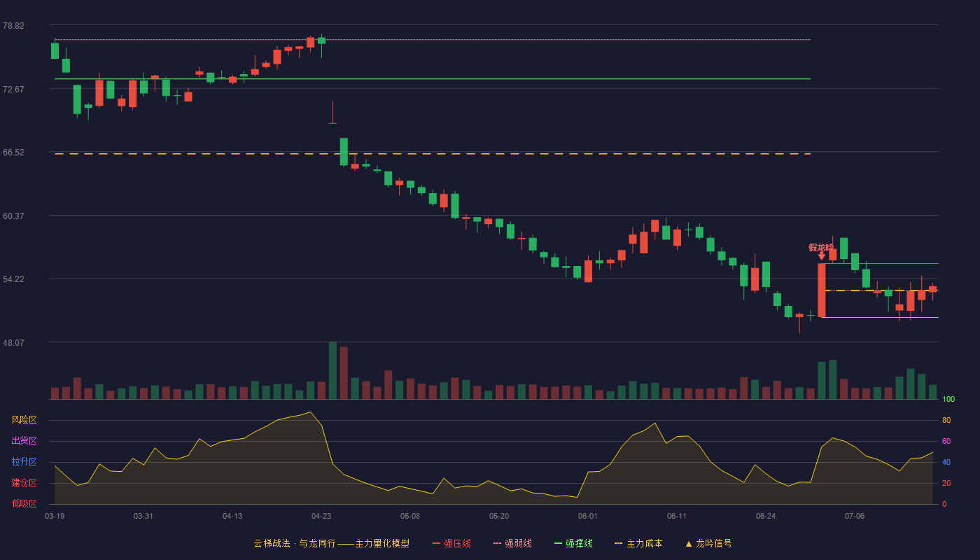
Task: Click price axis label 54.22
Action: [13, 279]
